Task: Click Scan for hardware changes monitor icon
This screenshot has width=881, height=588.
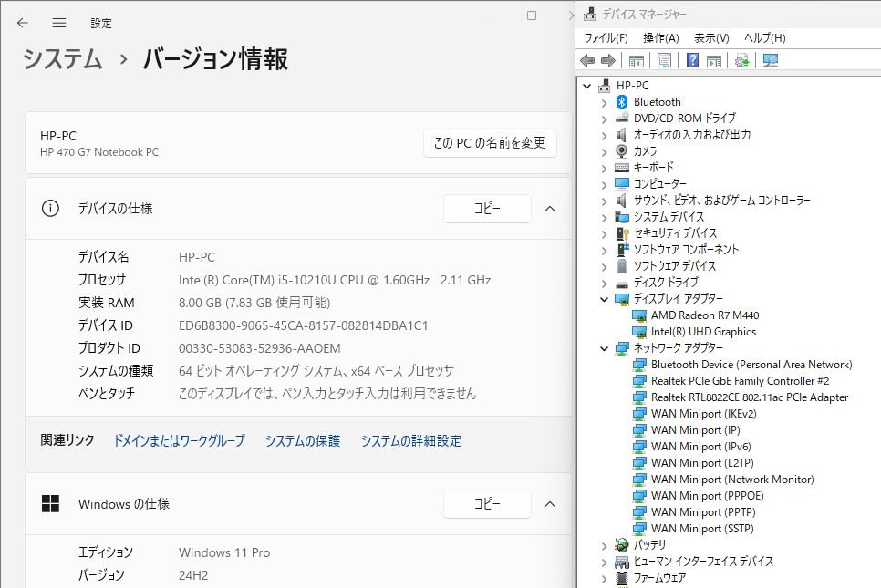Action: click(771, 60)
